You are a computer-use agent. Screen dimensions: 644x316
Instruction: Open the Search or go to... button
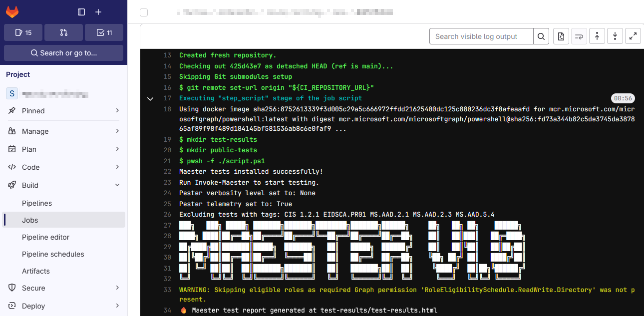click(x=63, y=52)
